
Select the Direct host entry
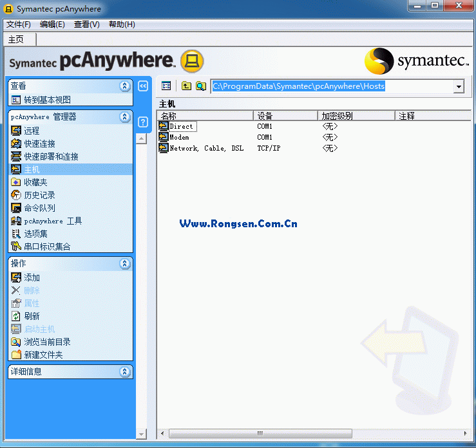click(x=181, y=127)
